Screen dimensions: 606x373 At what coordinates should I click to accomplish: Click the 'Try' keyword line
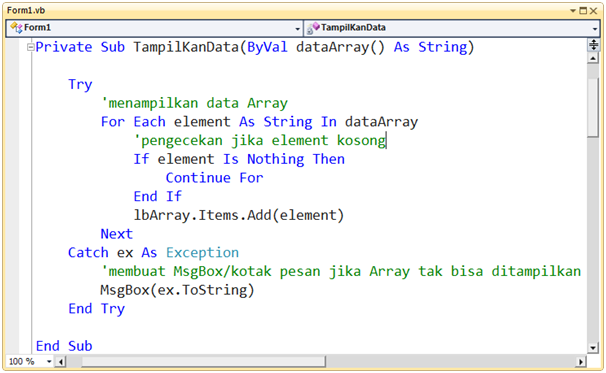click(80, 84)
